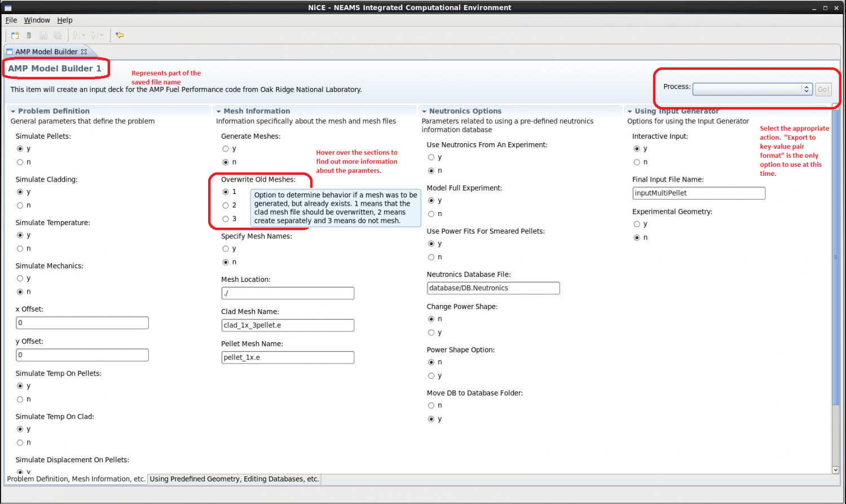Screen dimensions: 846x504
Task: Collapse the Using Input Generator section
Action: [630, 112]
